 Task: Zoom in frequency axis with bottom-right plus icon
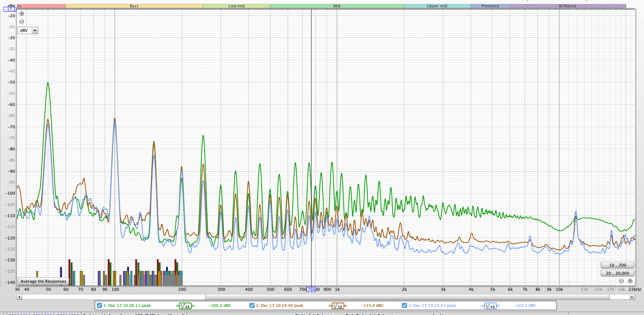(x=630, y=281)
